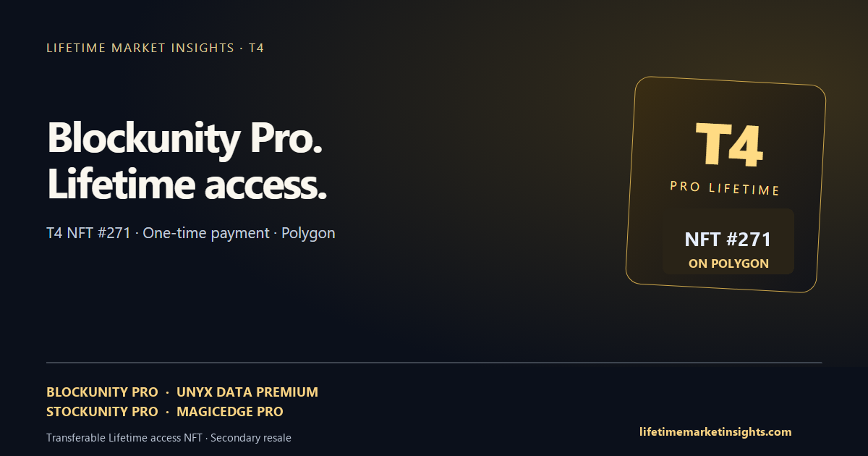Open the lifetimemarketinsights.com link
The image size is (868, 456).
point(715,432)
